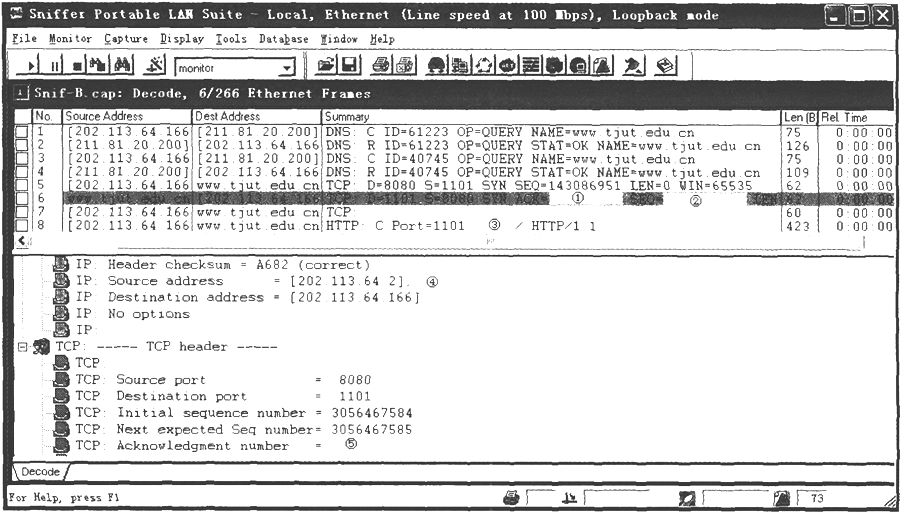Switch to the Decode tab
This screenshot has width=902, height=514.
(40, 471)
